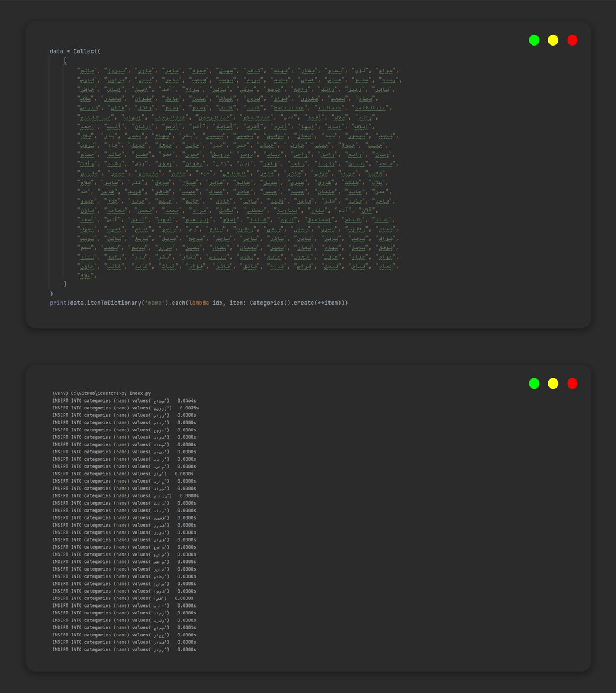Click the yellow dot in the terminal output panel
The width and height of the screenshot is (616, 693).
tap(553, 383)
